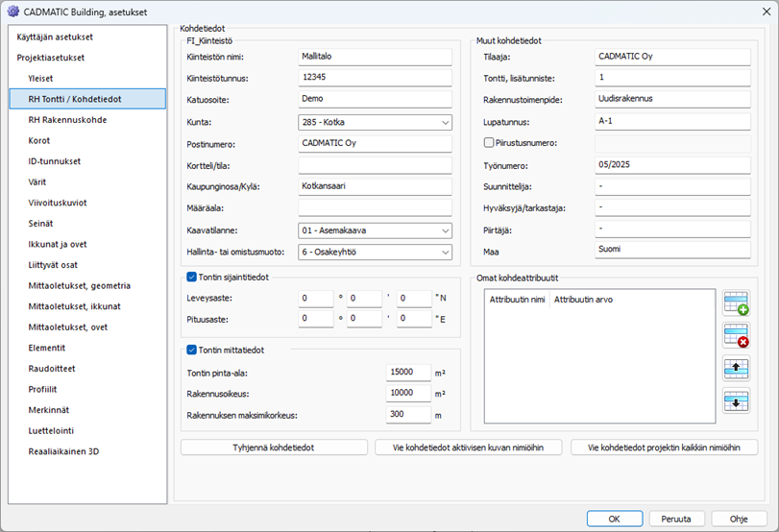This screenshot has height=532, width=779.
Task: Go to Reaaliaikainen 3D settings
Action: (x=63, y=451)
